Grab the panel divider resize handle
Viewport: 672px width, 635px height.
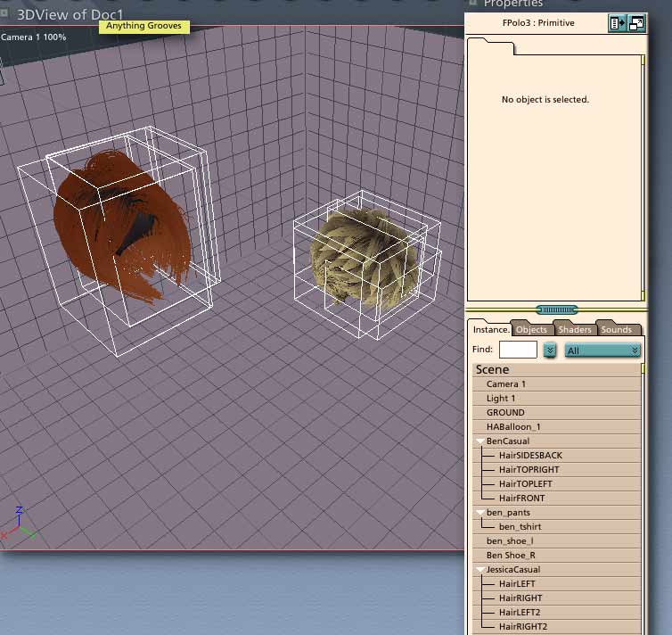pos(558,309)
